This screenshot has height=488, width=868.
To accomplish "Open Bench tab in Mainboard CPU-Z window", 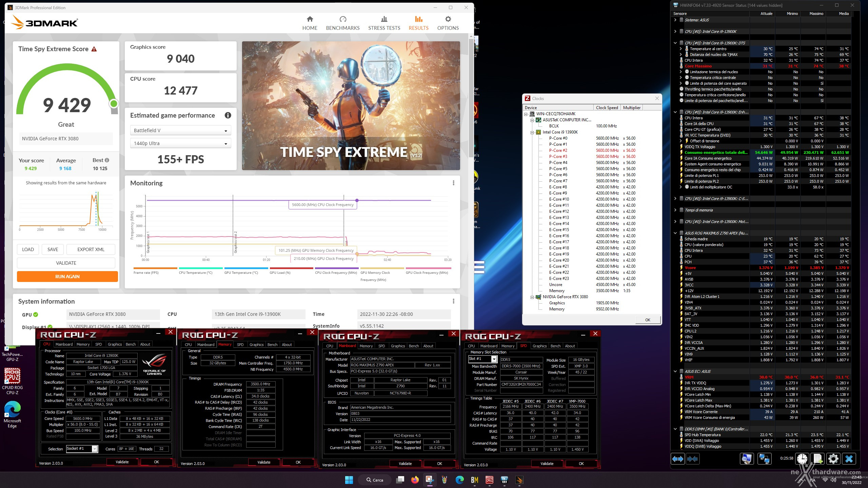I will click(414, 346).
